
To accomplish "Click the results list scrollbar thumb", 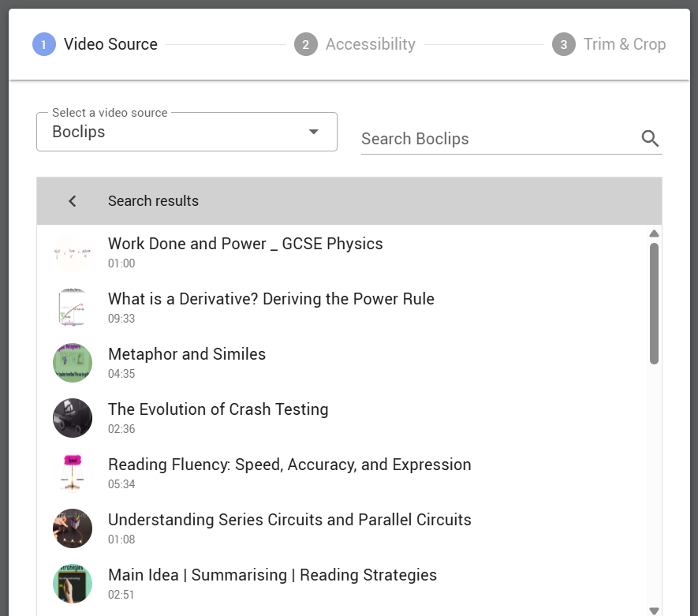I will 654,304.
